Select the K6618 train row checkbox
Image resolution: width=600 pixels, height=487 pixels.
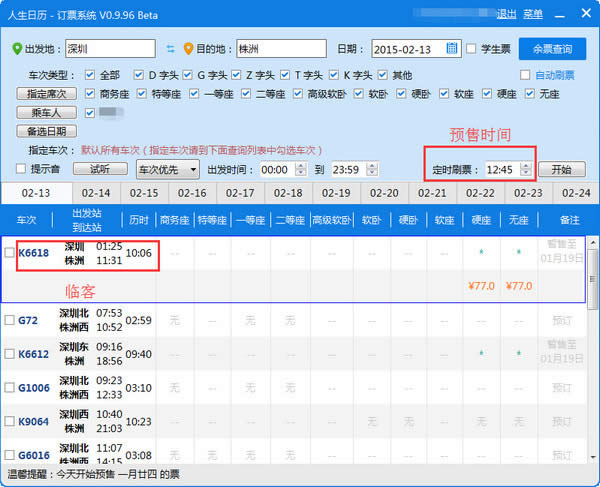click(x=10, y=252)
